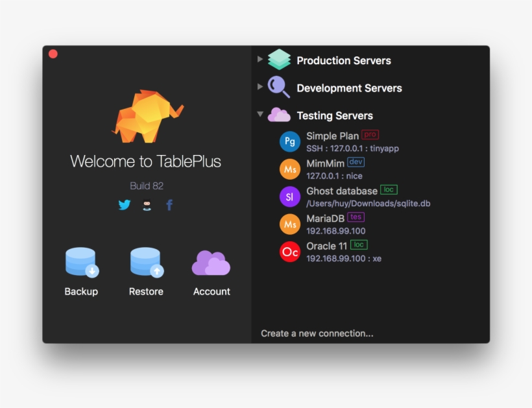Click the GitHub icon between Twitter and Facebook
Viewport: 532px width, 408px height.
tap(147, 205)
